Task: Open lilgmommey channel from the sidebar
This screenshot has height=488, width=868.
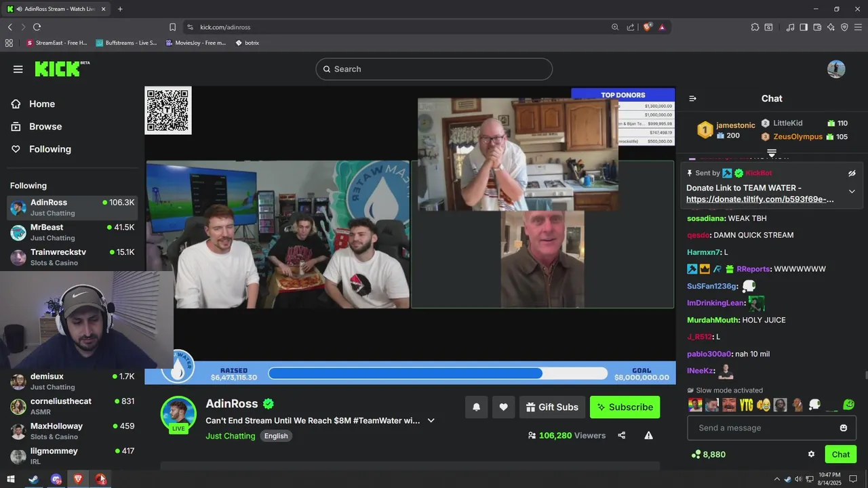Action: click(73, 455)
